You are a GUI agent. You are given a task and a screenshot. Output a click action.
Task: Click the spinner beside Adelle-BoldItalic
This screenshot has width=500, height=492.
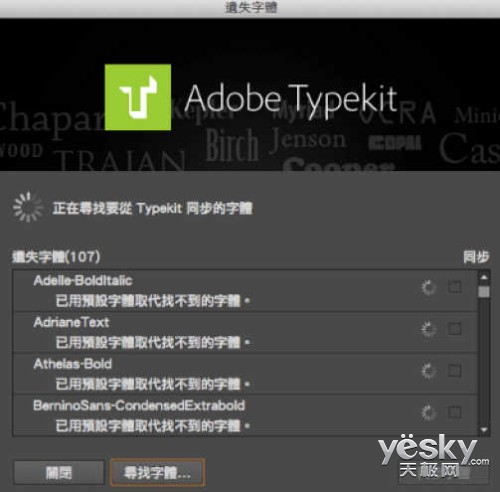tap(428, 287)
